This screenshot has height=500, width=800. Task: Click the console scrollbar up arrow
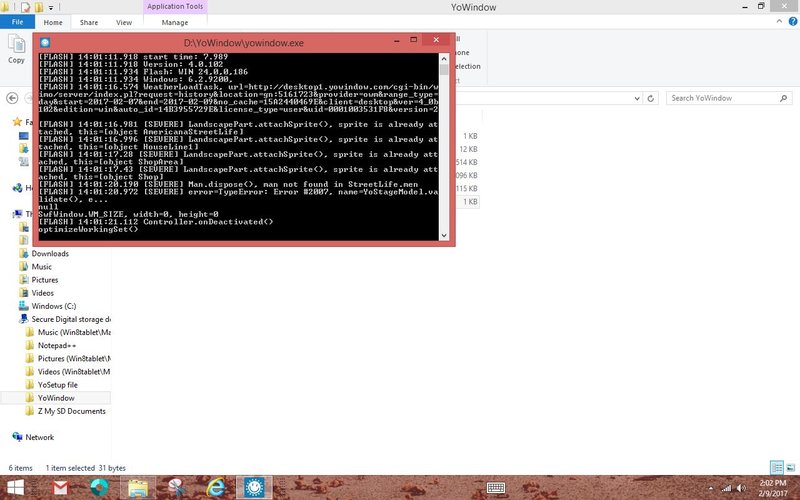pos(443,58)
